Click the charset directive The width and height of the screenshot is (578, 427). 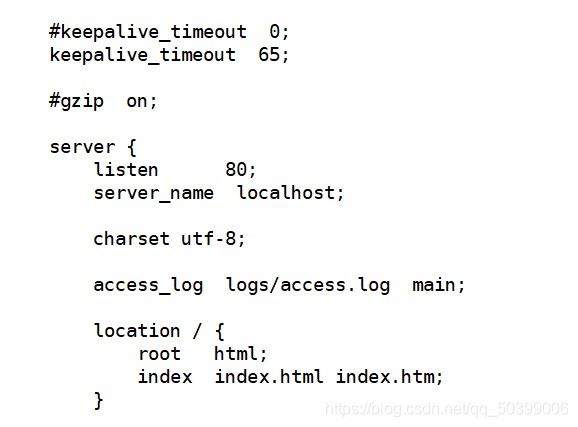131,239
